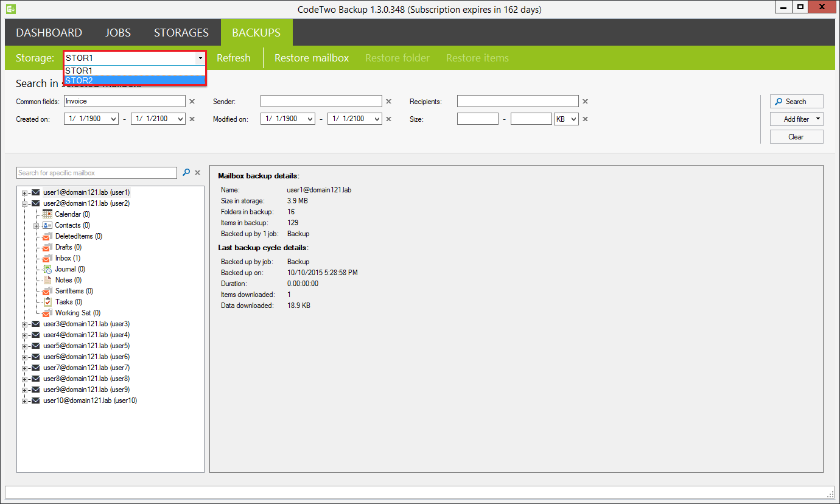The image size is (840, 504).
Task: Clear the Common fields filter with its X icon
Action: 192,100
